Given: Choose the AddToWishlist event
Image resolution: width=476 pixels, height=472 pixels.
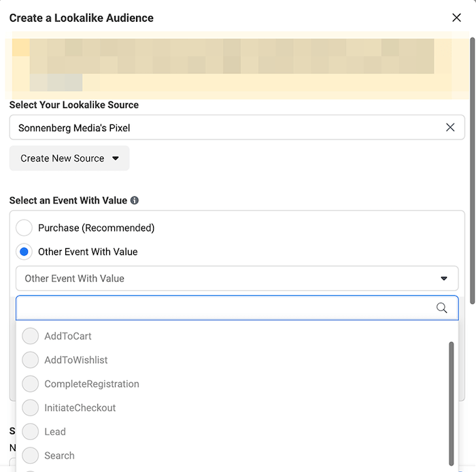Looking at the screenshot, I should click(x=65, y=360).
